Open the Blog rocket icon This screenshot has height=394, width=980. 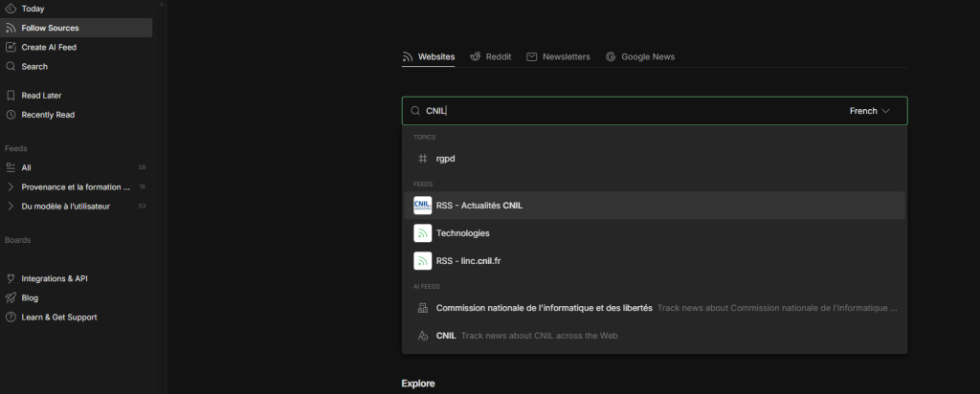[x=11, y=297]
